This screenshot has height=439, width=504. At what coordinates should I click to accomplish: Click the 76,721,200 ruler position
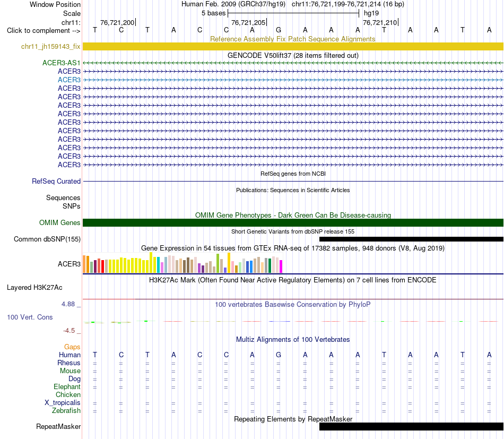(x=117, y=22)
